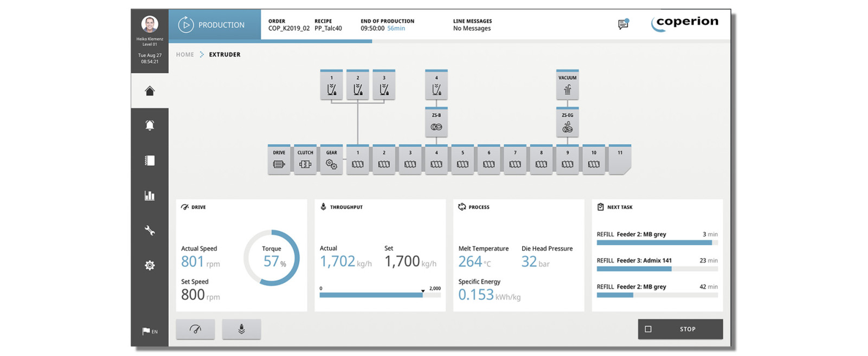This screenshot has width=868, height=356.
Task: Go to HOME in breadcrumb
Action: (184, 55)
